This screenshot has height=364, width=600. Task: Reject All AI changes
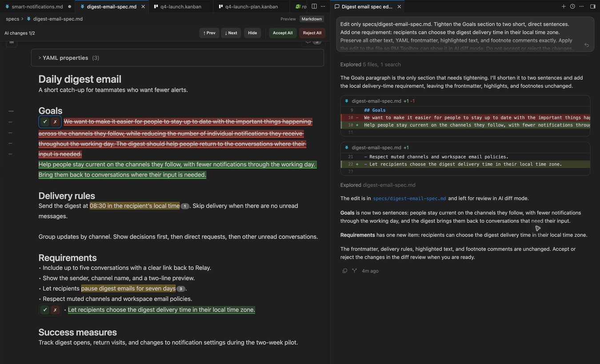(312, 33)
